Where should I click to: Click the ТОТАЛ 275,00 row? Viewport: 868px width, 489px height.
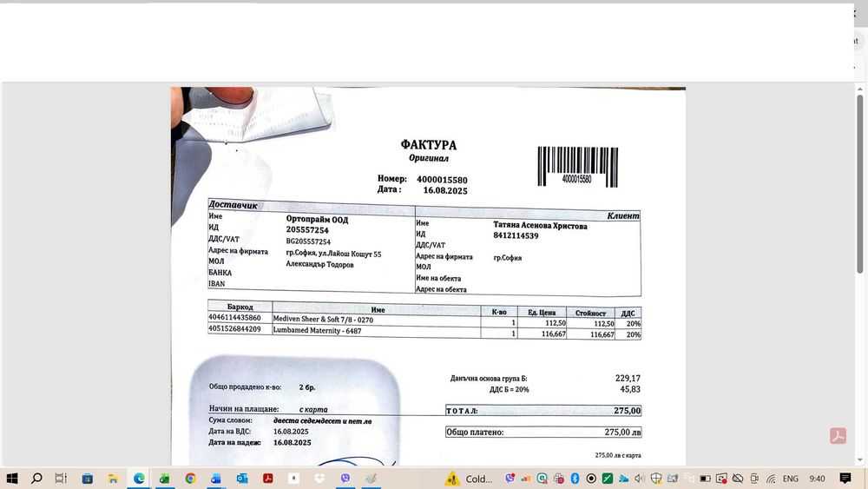click(x=543, y=411)
